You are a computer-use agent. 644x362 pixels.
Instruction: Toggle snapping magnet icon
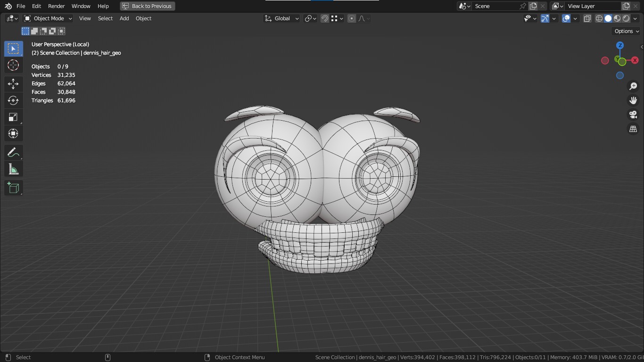[325, 18]
